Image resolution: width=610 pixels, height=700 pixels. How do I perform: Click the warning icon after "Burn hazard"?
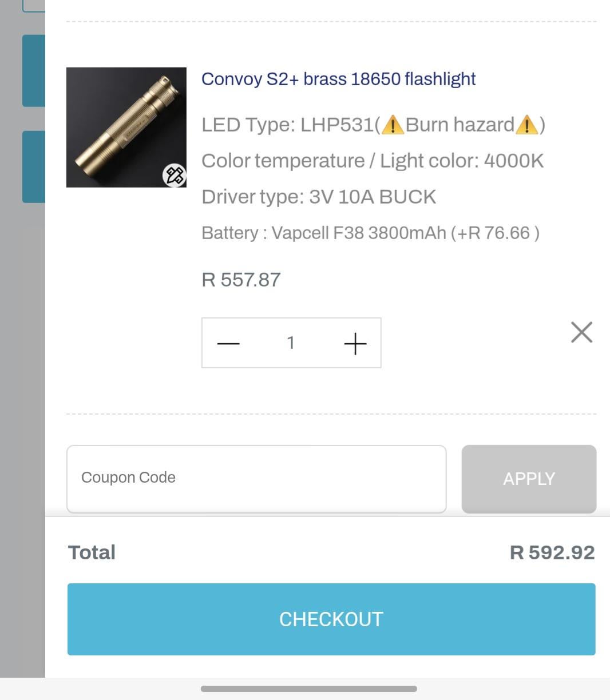(x=526, y=125)
